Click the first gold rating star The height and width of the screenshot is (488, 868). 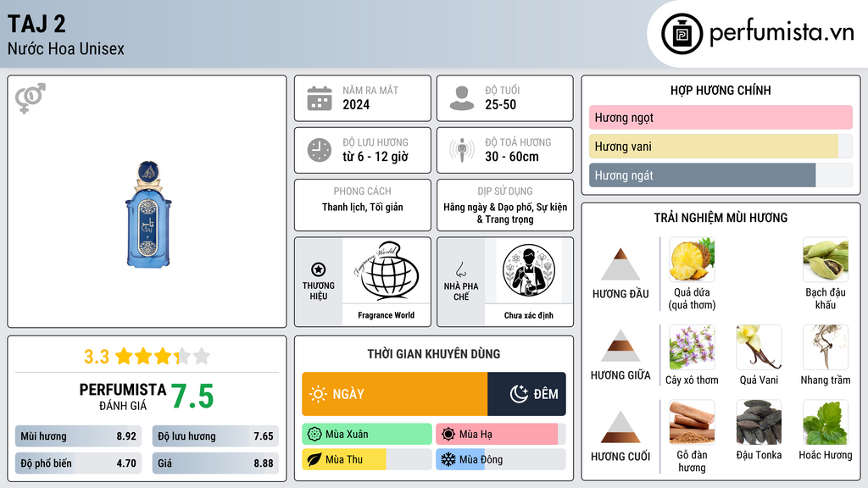tap(124, 356)
